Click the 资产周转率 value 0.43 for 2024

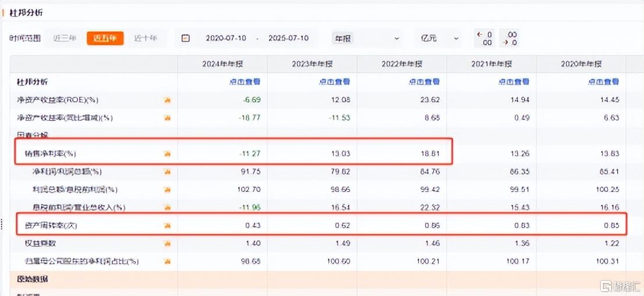pyautogui.click(x=253, y=225)
